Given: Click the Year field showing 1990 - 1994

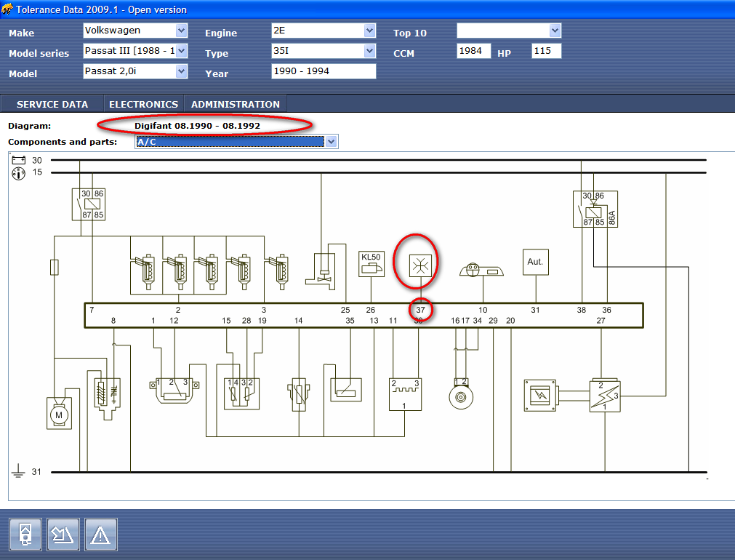Looking at the screenshot, I should [x=324, y=71].
